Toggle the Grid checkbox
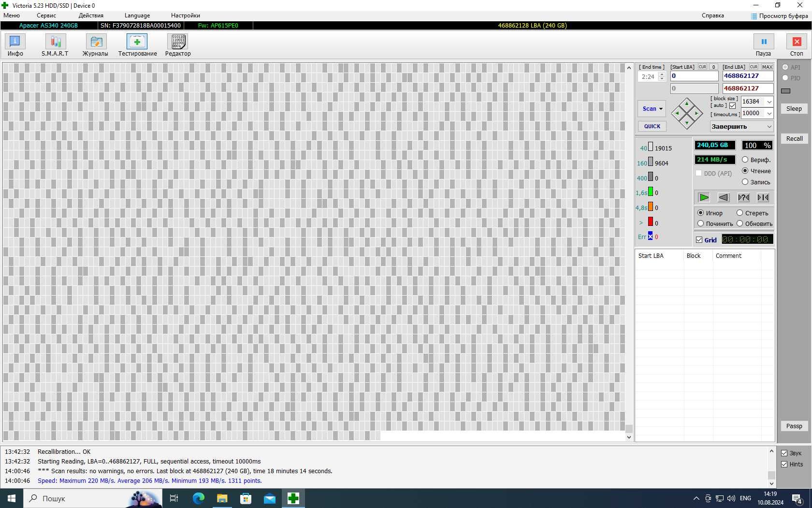This screenshot has width=812, height=508. pos(699,239)
